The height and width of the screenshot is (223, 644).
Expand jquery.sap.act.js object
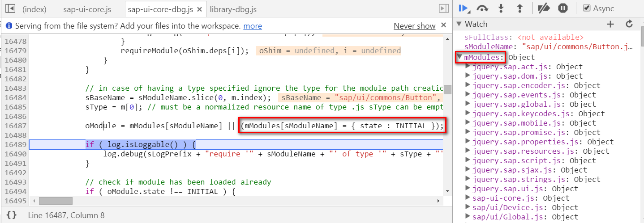pyautogui.click(x=468, y=67)
